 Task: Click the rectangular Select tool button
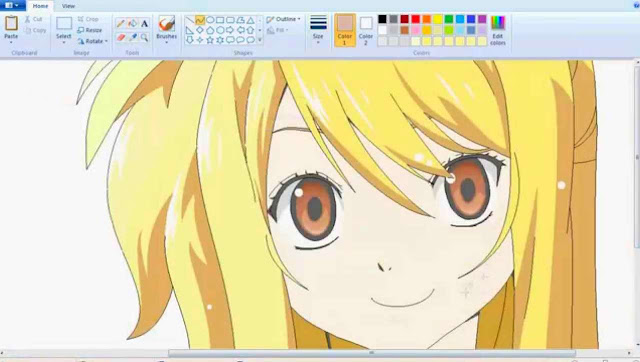pos(64,24)
